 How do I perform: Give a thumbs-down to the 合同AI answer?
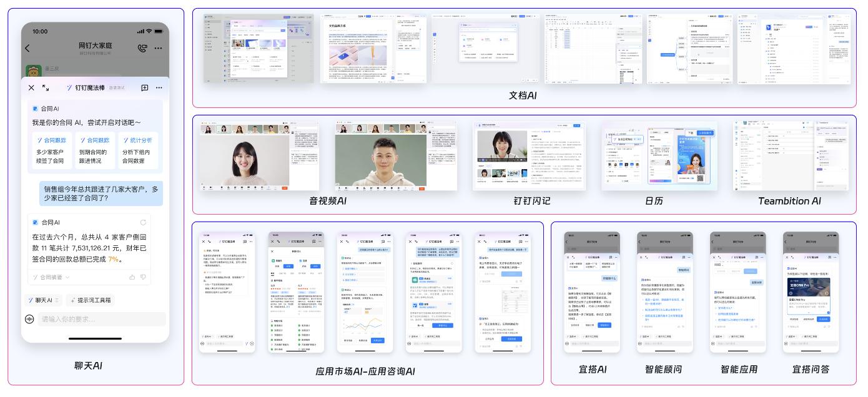pyautogui.click(x=143, y=277)
